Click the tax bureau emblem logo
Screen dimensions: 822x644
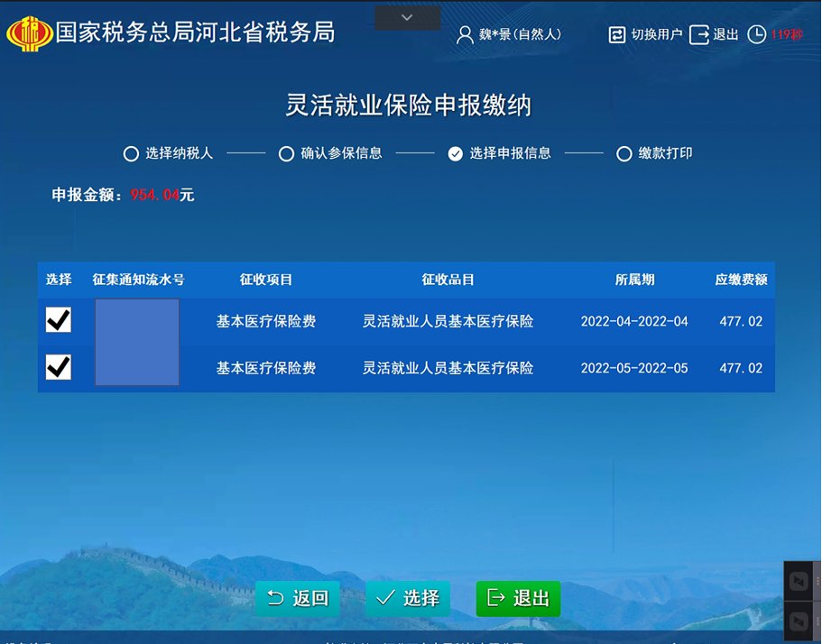coord(30,33)
